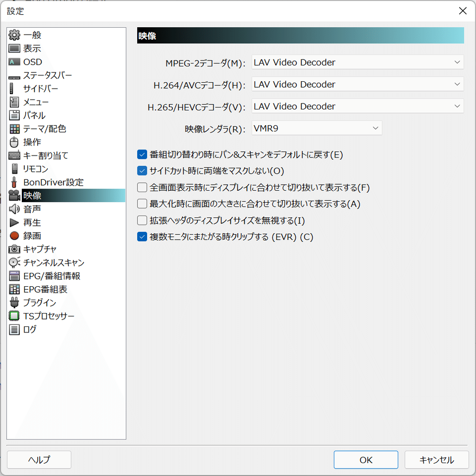Click the OK button

click(x=366, y=460)
